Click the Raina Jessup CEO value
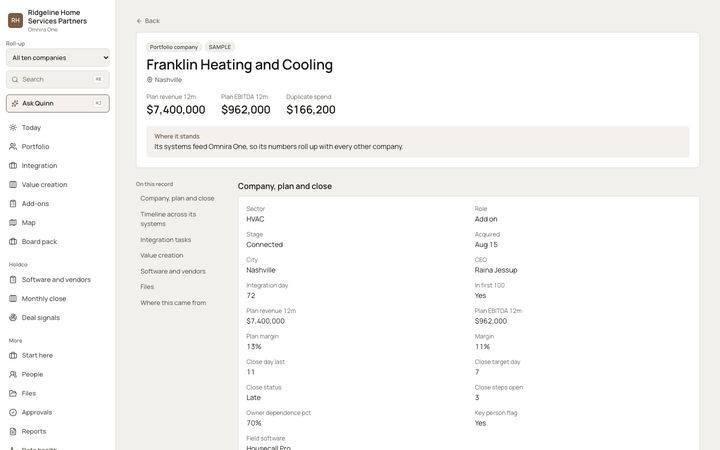The height and width of the screenshot is (450, 720). 496,270
